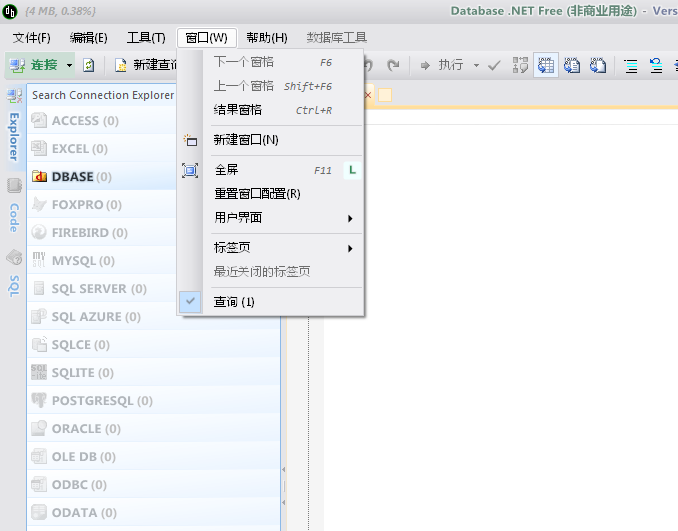Toggle results to file output
Viewport: 678px width, 531px height.
click(x=598, y=65)
